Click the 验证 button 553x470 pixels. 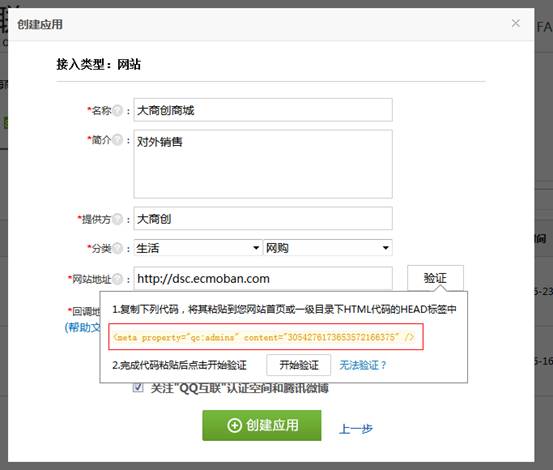(x=435, y=278)
